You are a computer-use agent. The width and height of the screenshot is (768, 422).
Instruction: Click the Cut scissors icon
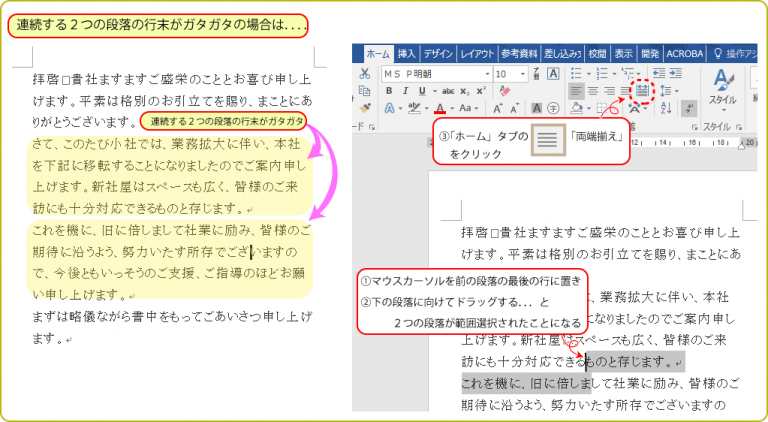pos(364,74)
